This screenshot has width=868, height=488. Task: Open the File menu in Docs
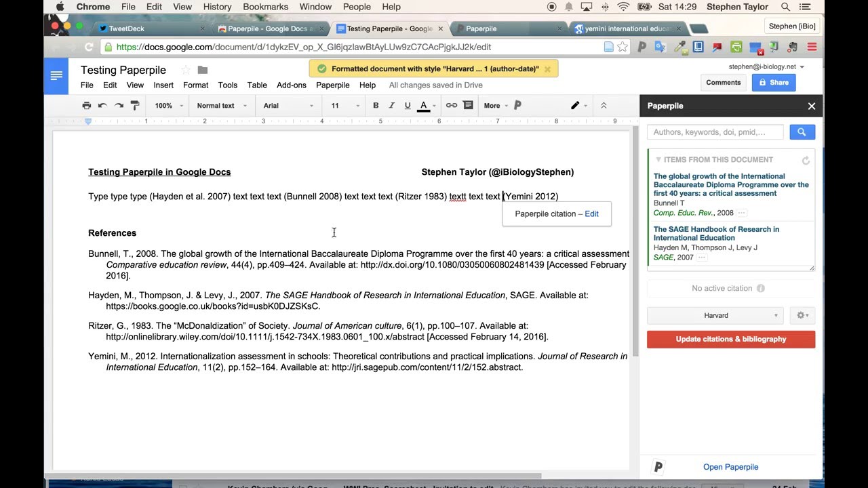pyautogui.click(x=87, y=85)
